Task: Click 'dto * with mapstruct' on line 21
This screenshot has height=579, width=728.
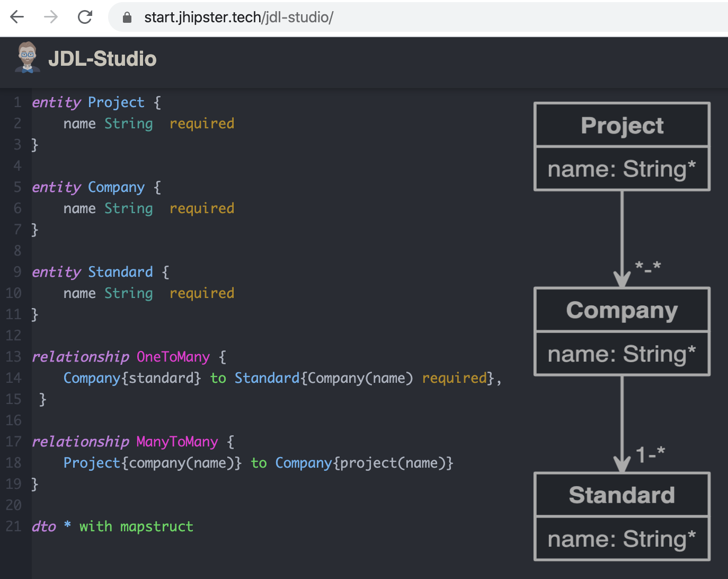Action: click(x=112, y=527)
